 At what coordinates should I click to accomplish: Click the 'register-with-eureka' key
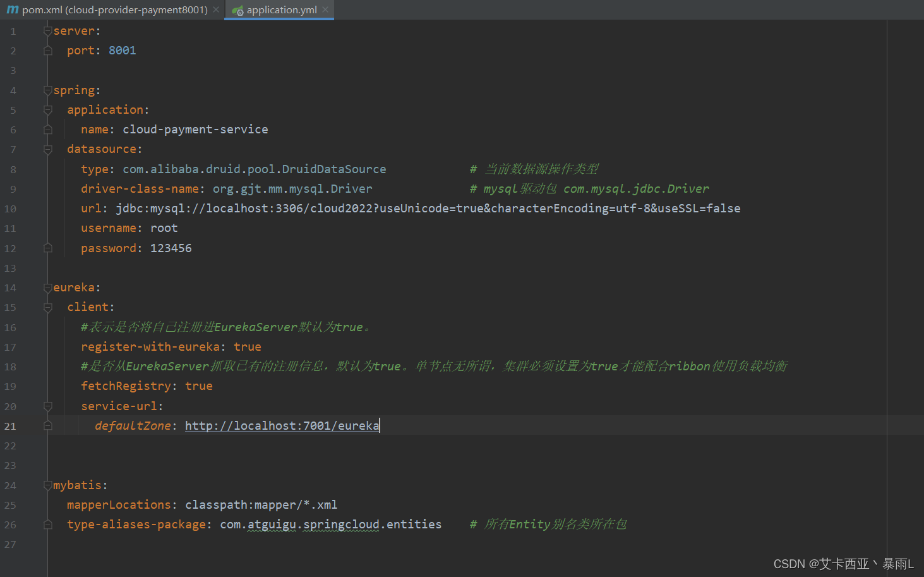point(150,346)
